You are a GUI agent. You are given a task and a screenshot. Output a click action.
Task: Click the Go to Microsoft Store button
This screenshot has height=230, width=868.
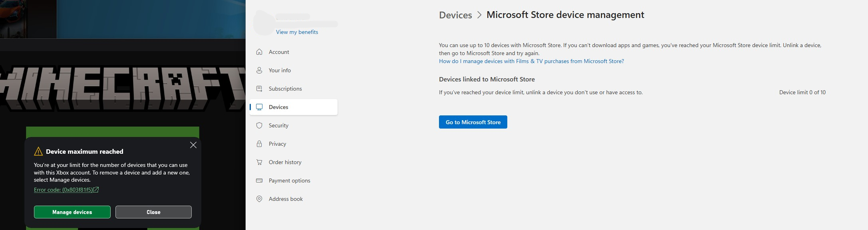pyautogui.click(x=473, y=122)
